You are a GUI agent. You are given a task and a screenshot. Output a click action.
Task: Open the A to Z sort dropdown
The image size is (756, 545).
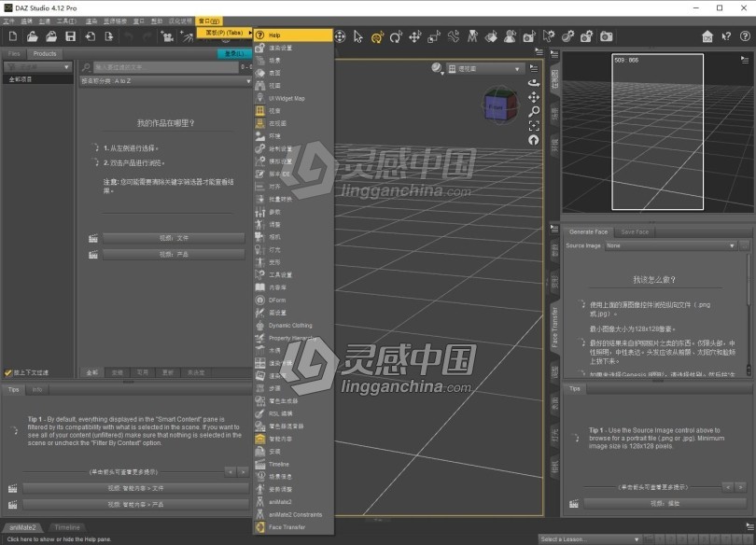pyautogui.click(x=166, y=81)
